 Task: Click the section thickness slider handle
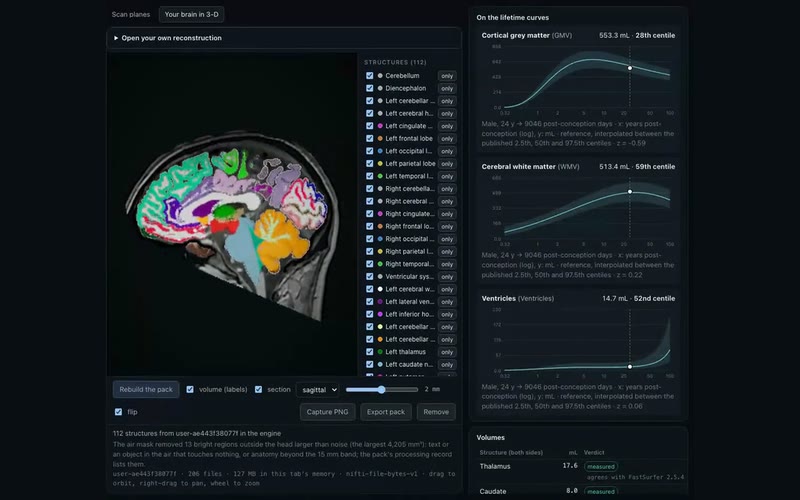pos(381,389)
